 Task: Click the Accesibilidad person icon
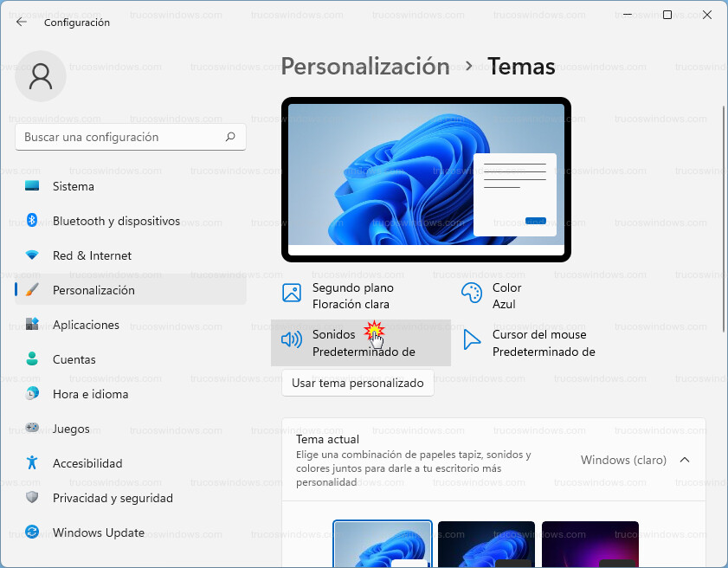pos(32,463)
